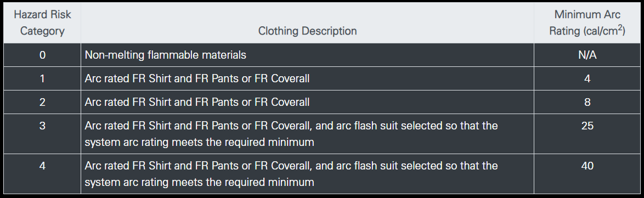Click category 2 FR Coverall description

pyautogui.click(x=197, y=102)
